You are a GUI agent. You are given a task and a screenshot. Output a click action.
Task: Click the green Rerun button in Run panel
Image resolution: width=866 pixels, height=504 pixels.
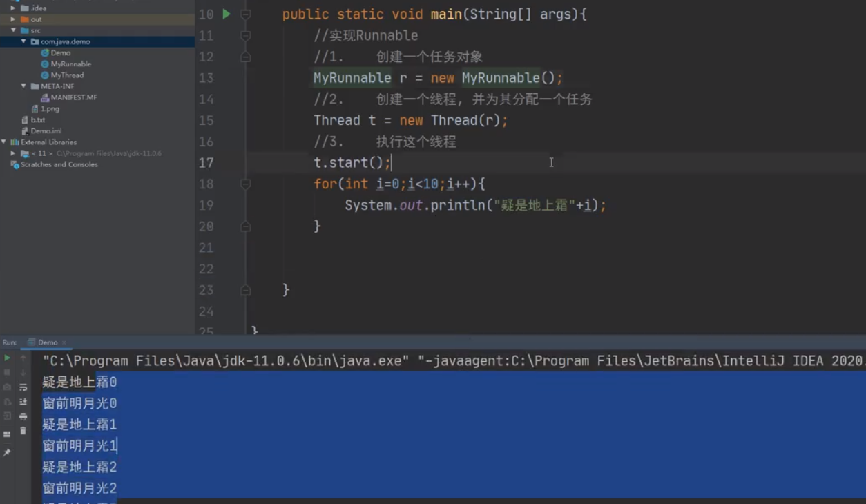click(8, 358)
